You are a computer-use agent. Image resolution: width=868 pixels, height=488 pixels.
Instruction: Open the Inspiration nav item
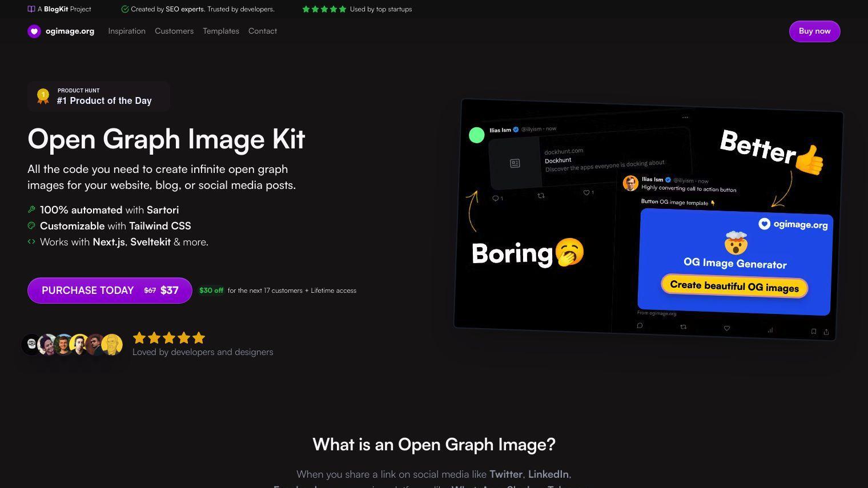[x=127, y=31]
